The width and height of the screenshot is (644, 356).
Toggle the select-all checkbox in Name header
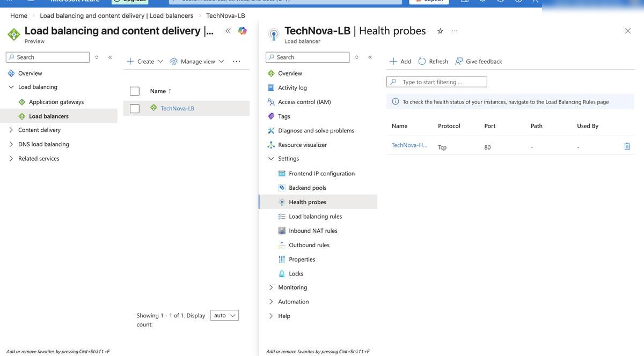pos(135,91)
